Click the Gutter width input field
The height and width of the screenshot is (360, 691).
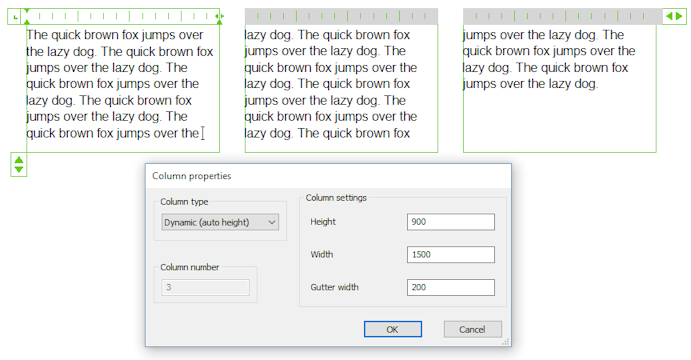pyautogui.click(x=450, y=287)
